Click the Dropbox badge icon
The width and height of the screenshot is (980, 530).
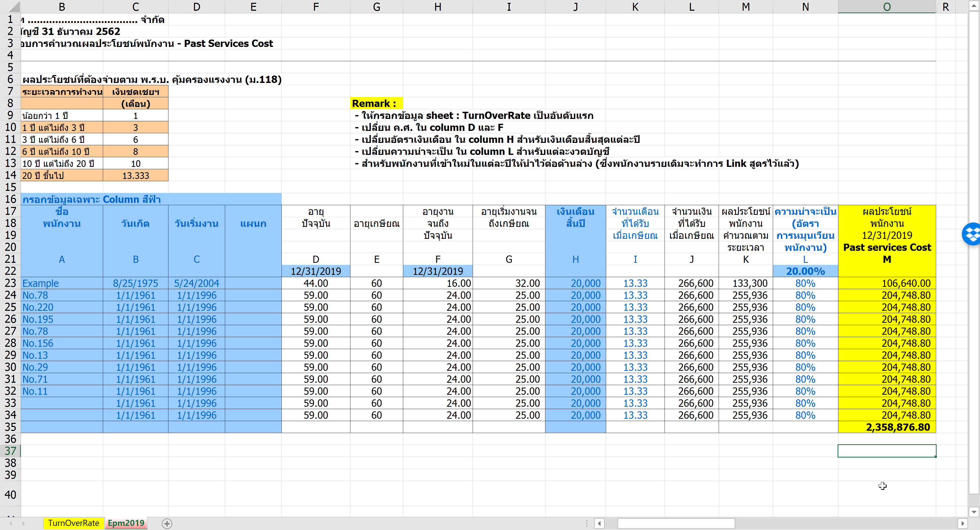(972, 234)
